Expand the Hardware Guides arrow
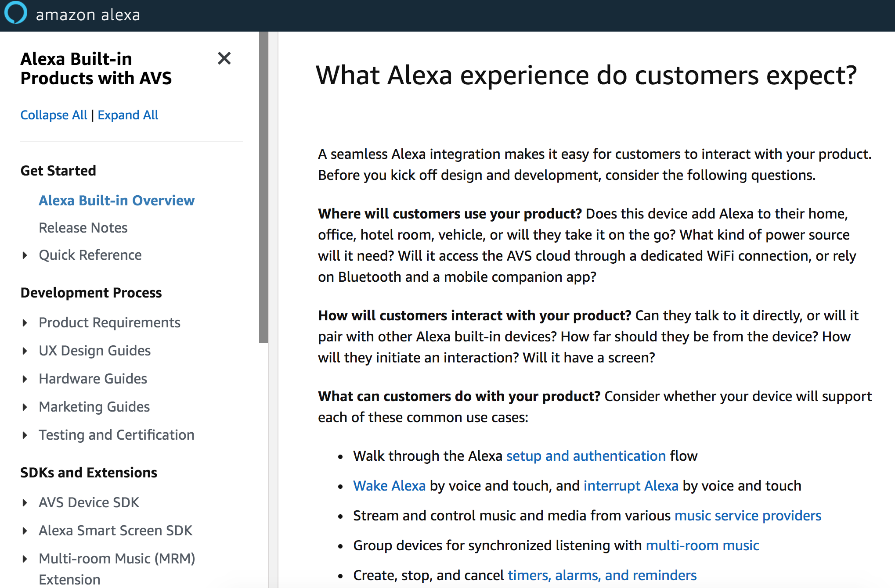 point(25,379)
